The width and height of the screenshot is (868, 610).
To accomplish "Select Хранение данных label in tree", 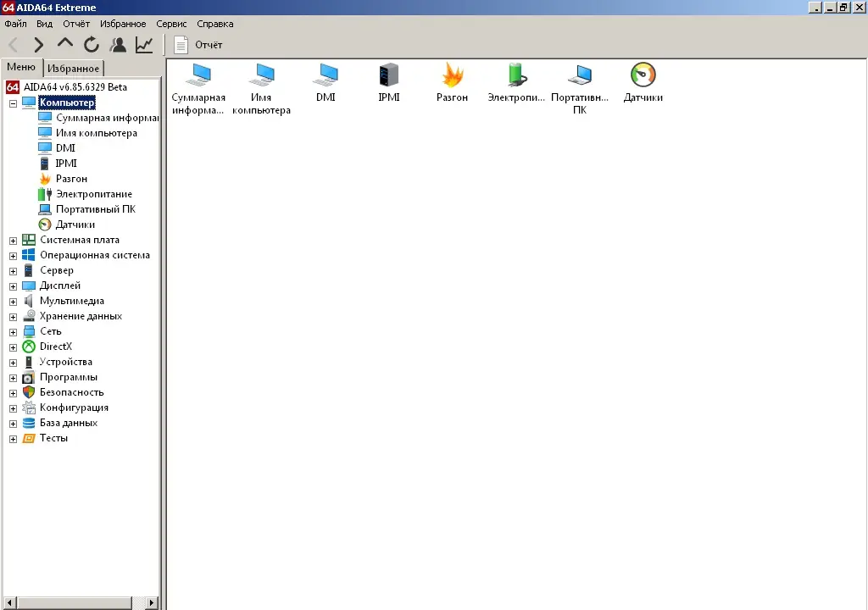I will [81, 316].
